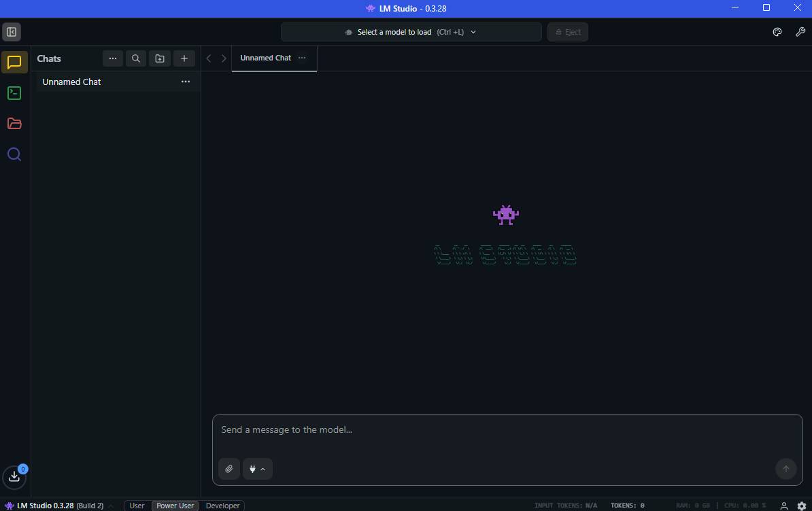Open the Chat panel from the sidebar
Image resolution: width=812 pixels, height=511 pixels.
click(14, 63)
